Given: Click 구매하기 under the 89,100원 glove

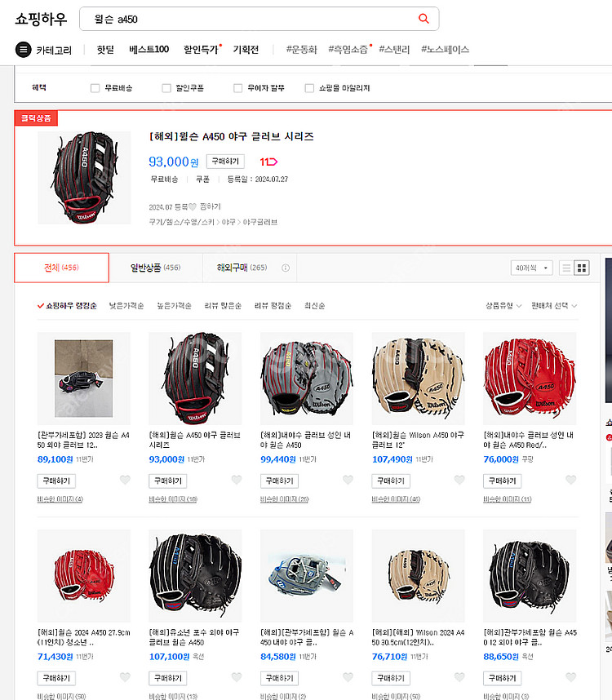Looking at the screenshot, I should tap(56, 481).
